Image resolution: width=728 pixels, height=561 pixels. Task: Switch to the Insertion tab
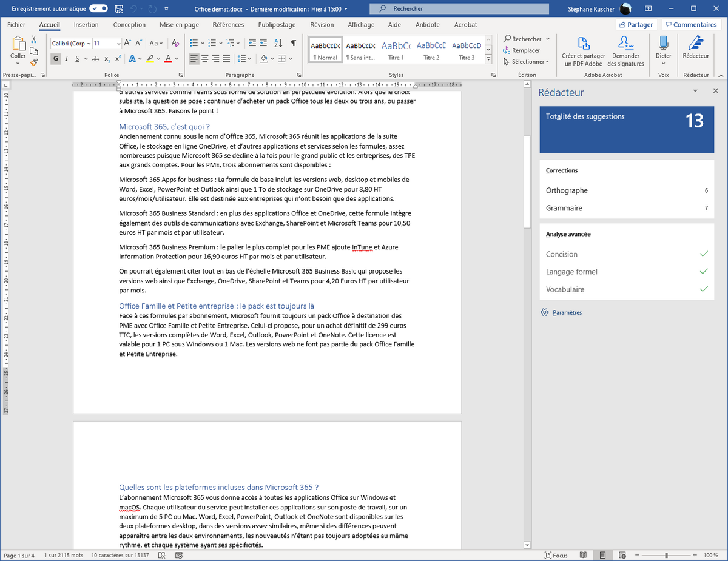86,25
